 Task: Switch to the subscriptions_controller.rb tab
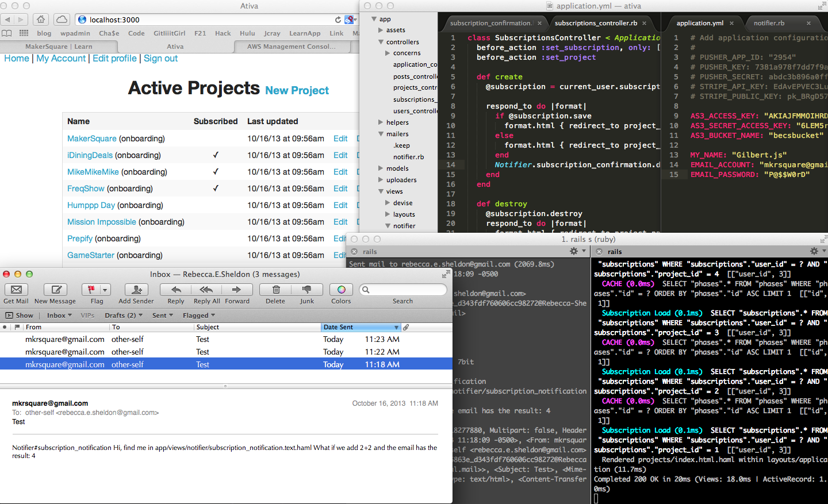pyautogui.click(x=596, y=24)
